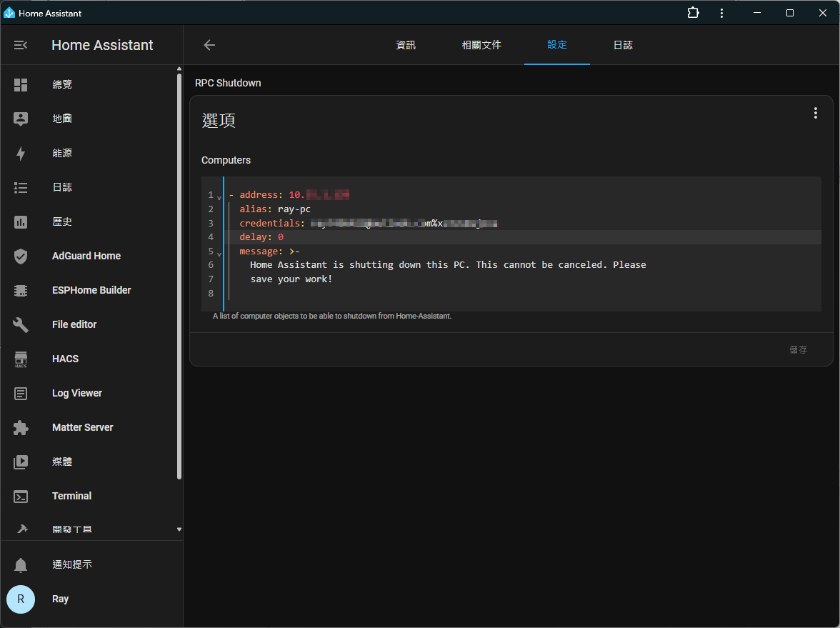This screenshot has height=628, width=840.
Task: Open the ESPHome Builder chip icon
Action: coord(20,290)
